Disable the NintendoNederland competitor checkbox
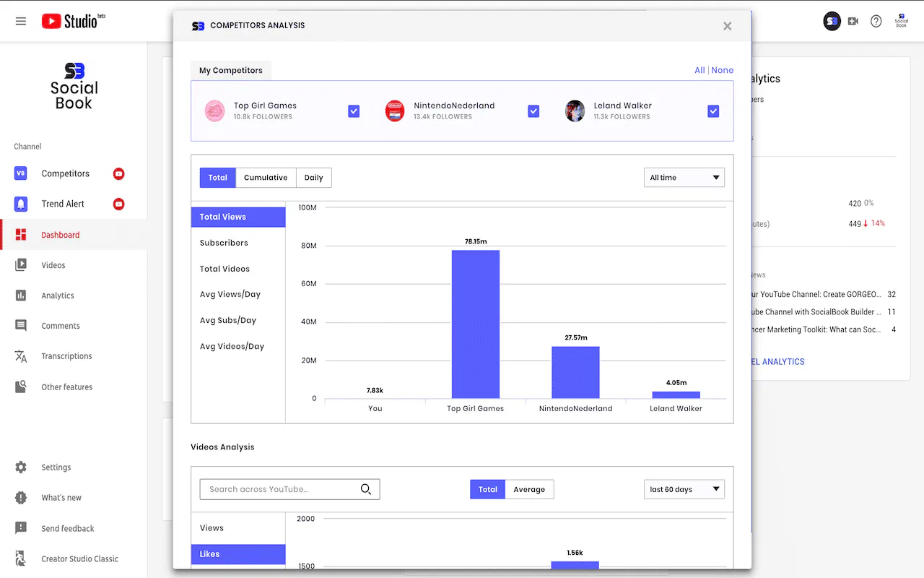 pos(533,111)
